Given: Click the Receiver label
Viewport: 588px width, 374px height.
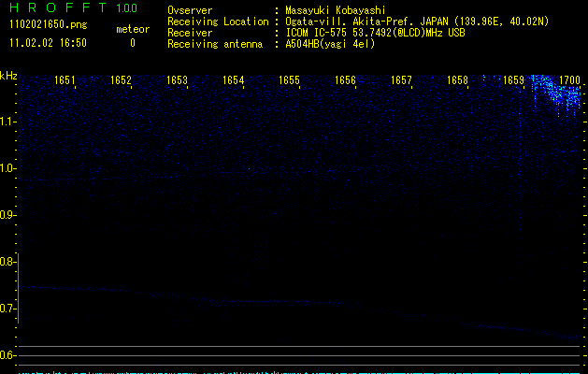Looking at the screenshot, I should (x=190, y=33).
